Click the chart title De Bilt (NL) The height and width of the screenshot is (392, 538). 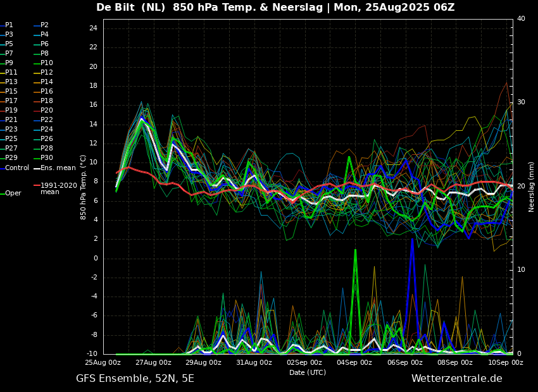point(132,8)
